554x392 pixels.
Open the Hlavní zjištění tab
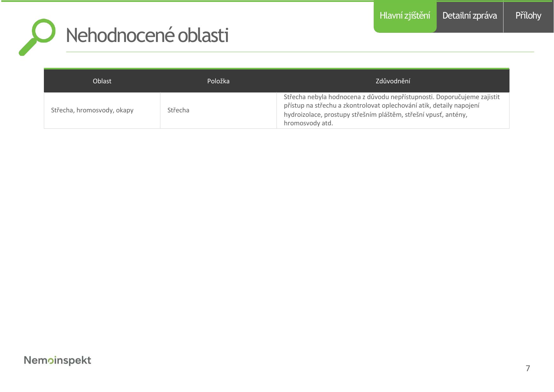pyautogui.click(x=405, y=16)
